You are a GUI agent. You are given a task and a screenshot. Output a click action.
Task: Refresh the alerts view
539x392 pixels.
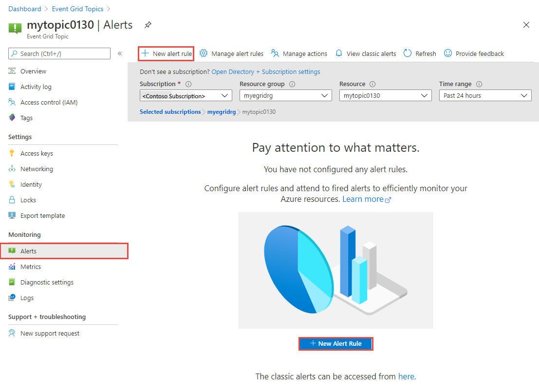click(419, 53)
